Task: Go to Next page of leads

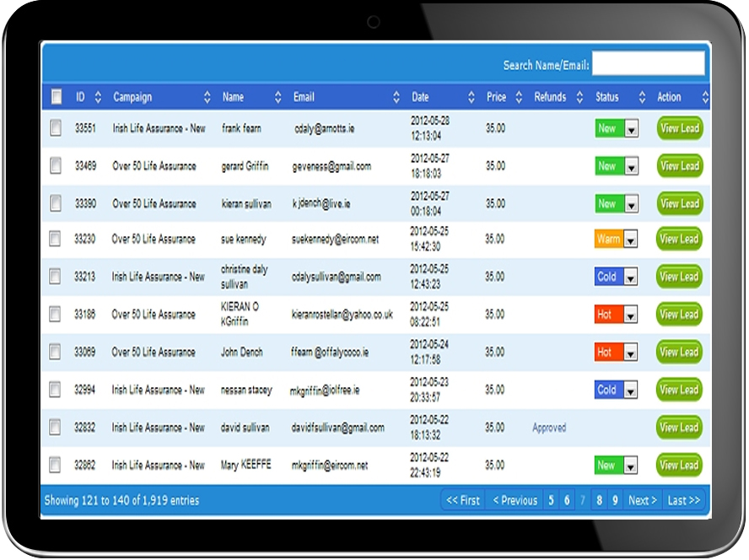Action: [x=642, y=500]
